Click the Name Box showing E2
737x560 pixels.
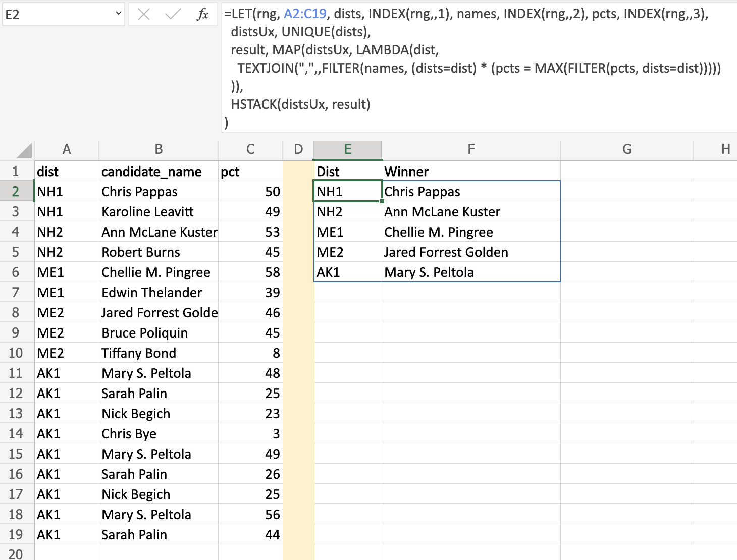(x=63, y=14)
